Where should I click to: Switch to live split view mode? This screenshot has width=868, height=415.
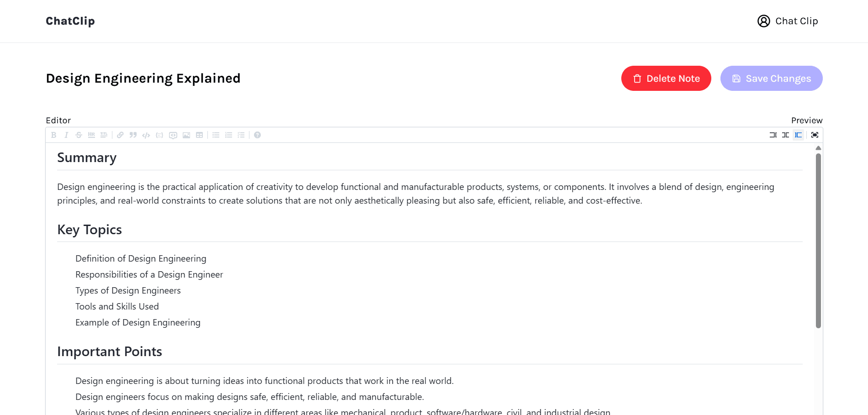click(785, 135)
